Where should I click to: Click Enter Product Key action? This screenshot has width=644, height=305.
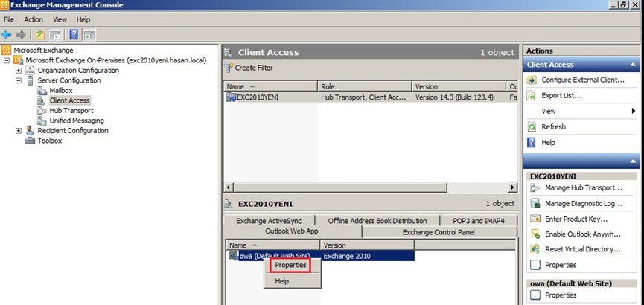(576, 219)
